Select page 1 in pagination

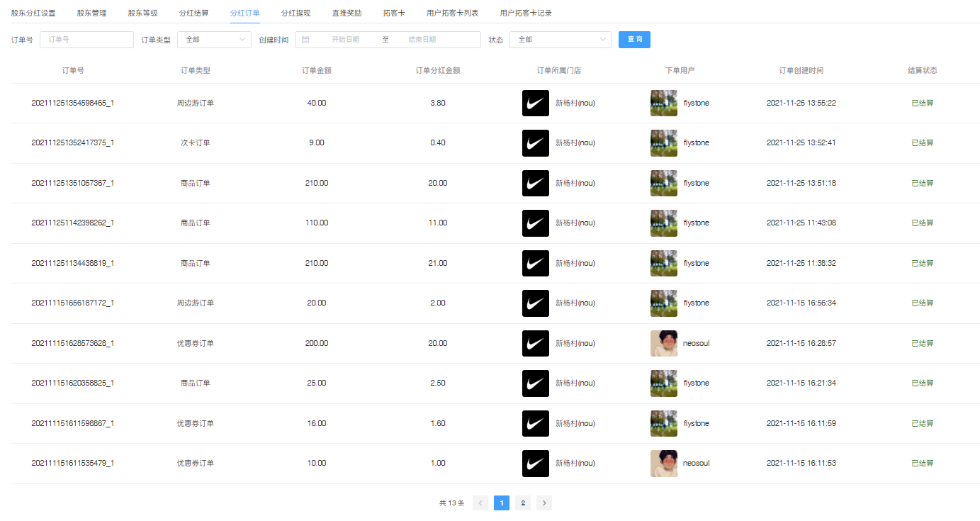[502, 503]
